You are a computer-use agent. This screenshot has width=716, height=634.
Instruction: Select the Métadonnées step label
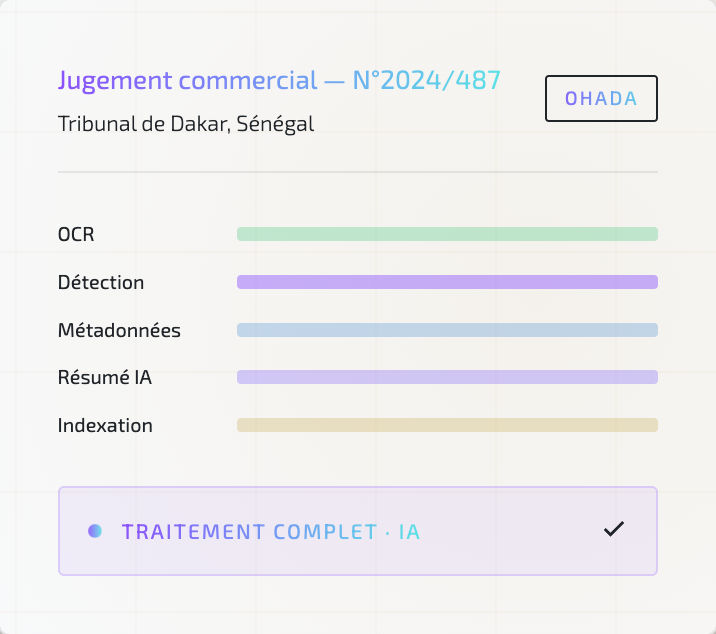coord(119,330)
